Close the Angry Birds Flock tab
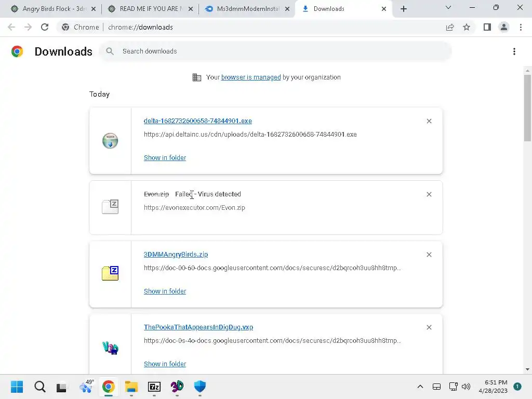This screenshot has height=399, width=532. pyautogui.click(x=94, y=9)
